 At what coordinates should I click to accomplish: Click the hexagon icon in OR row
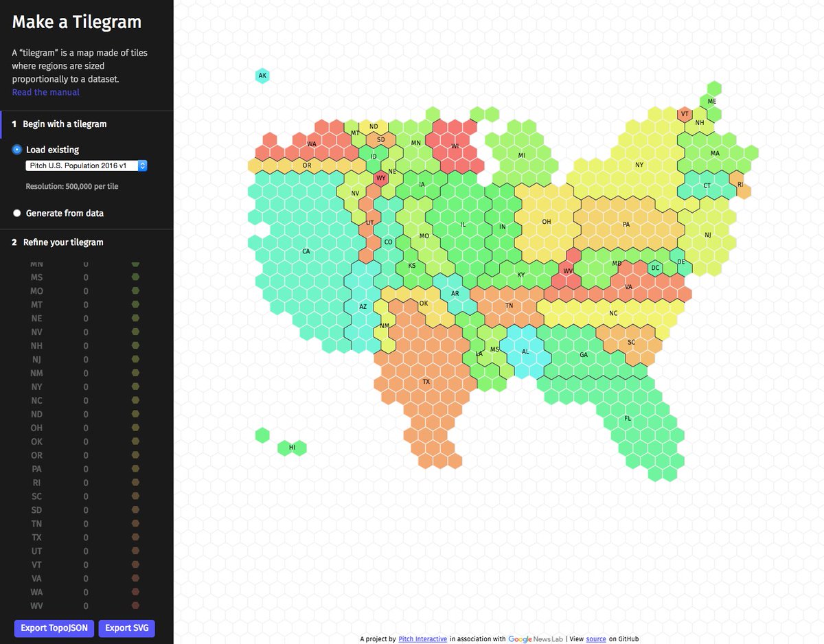135,455
